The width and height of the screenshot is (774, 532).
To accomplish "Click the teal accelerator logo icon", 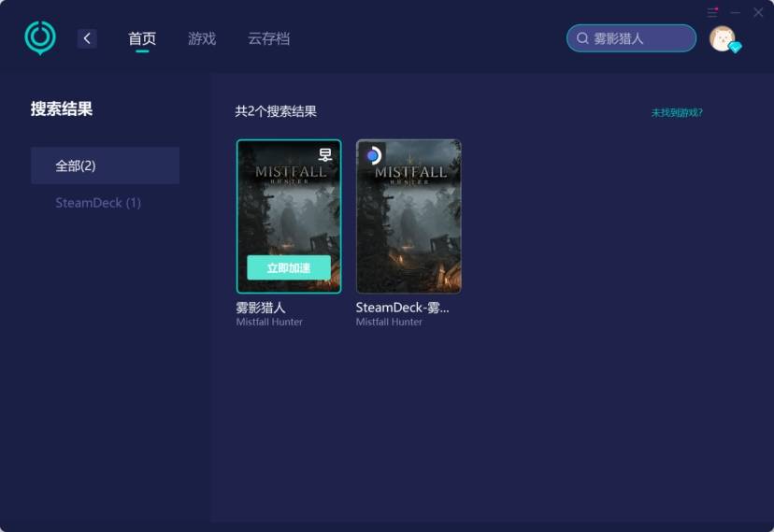I will [x=40, y=38].
